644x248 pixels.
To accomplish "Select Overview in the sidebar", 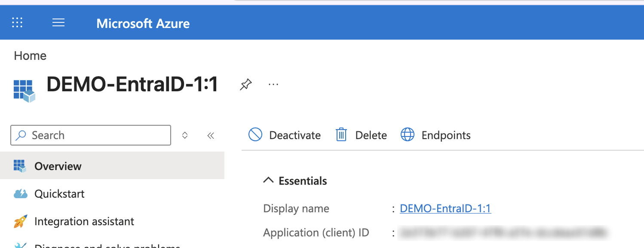I will (x=112, y=166).
